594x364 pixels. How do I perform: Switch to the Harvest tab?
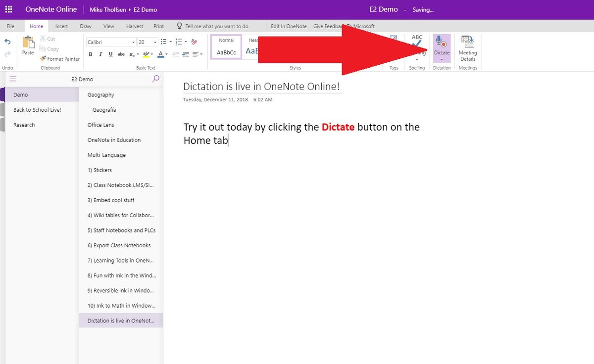click(135, 26)
